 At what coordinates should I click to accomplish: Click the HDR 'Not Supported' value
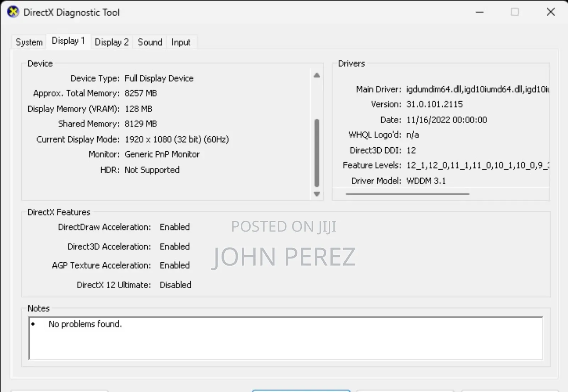(152, 170)
